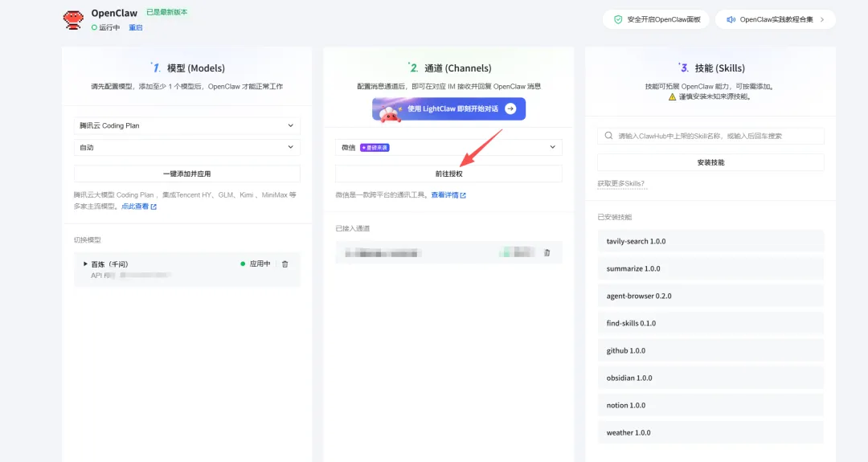This screenshot has width=868, height=462.
Task: Open the OpenClaw实践教程合集 chevron arrow
Action: pos(822,19)
